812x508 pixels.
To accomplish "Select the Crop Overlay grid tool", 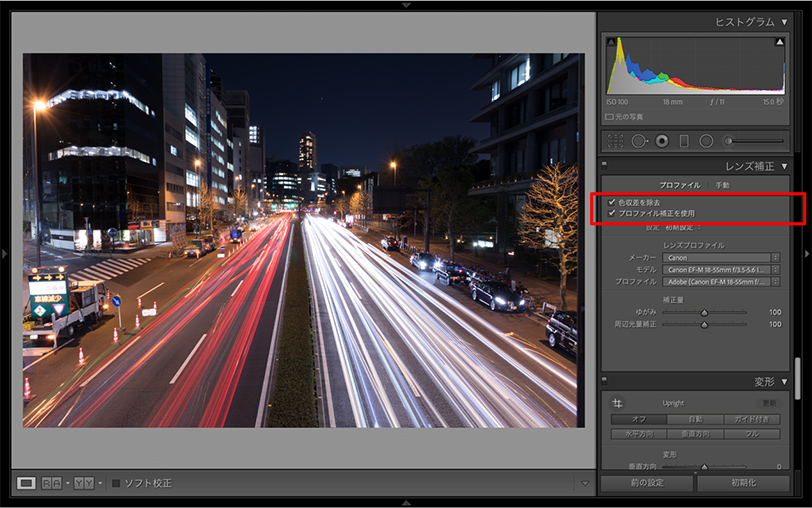I will pos(615,141).
